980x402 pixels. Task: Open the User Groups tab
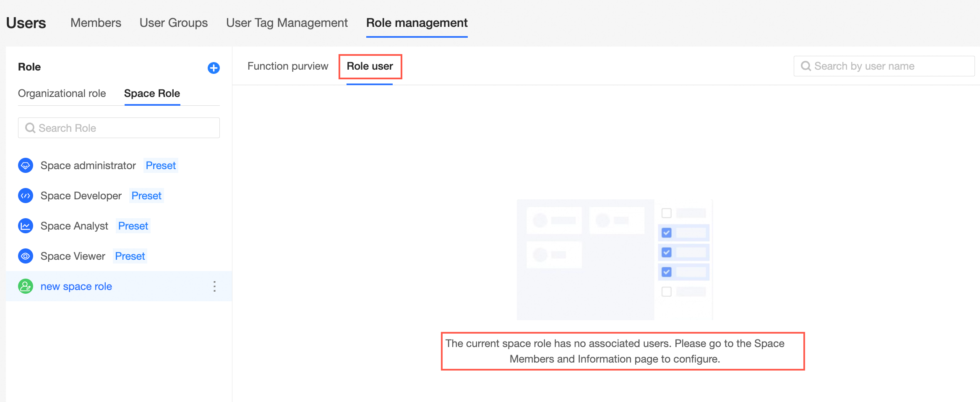(174, 23)
